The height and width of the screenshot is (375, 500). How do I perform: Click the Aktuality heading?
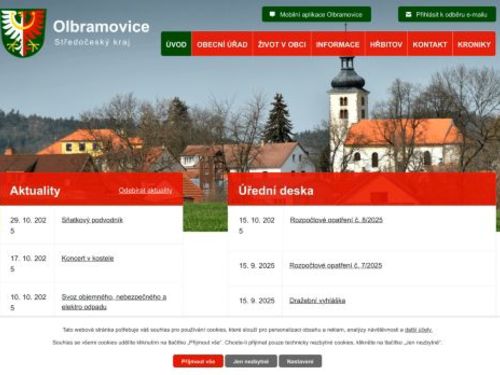35,191
